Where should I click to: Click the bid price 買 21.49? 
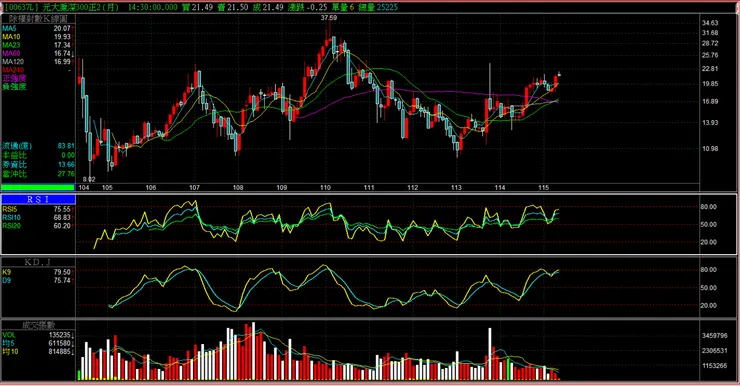tap(197, 7)
